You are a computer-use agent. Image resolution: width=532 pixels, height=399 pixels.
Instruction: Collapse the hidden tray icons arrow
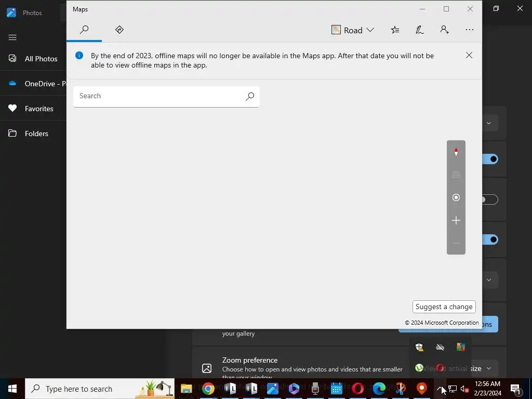click(440, 389)
